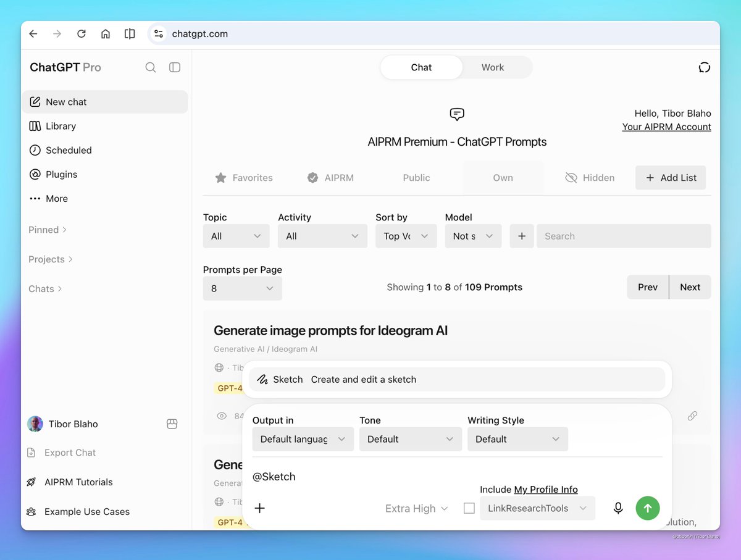
Task: Click the chatgpt.com address bar
Action: click(432, 34)
